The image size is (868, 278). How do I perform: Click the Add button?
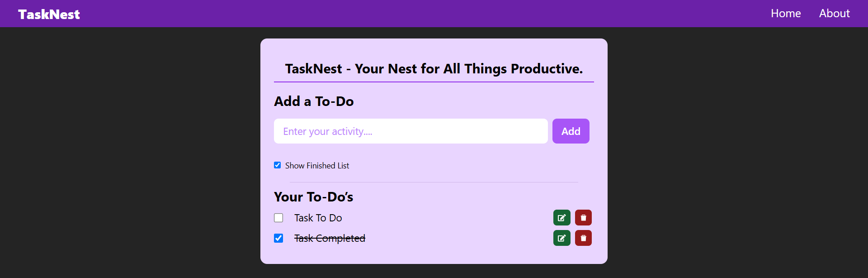coord(571,131)
